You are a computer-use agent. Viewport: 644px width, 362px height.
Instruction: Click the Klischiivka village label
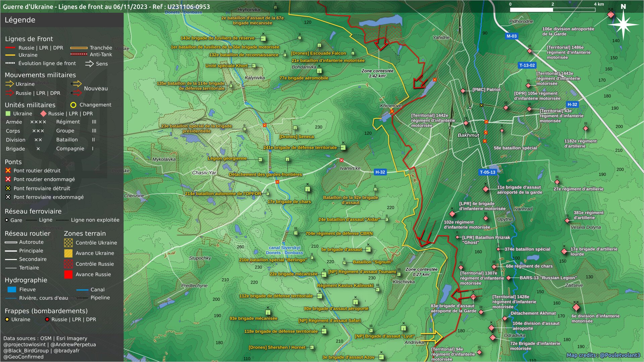tap(404, 282)
